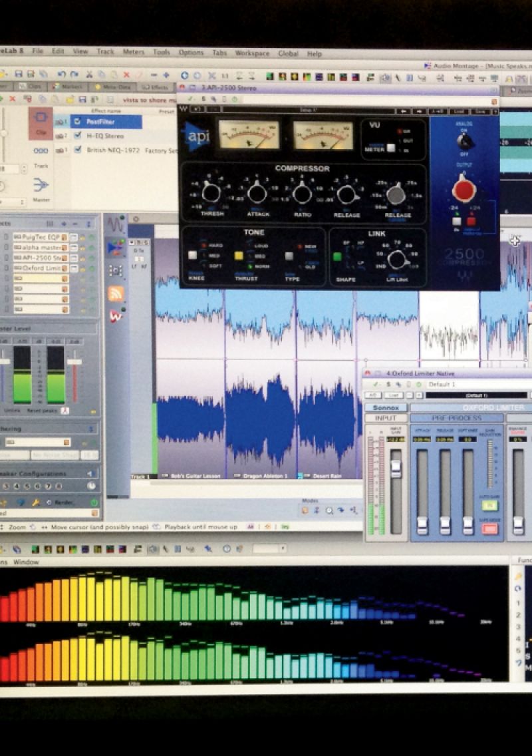Click the Oxford Limiter Input Gain fader
Viewport: 532px width, 756px height.
[396, 470]
